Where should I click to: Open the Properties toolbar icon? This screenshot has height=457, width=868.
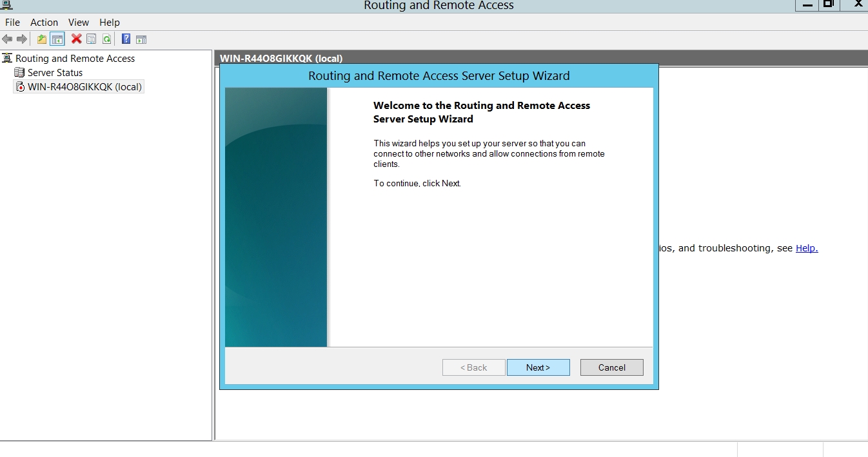pos(92,39)
